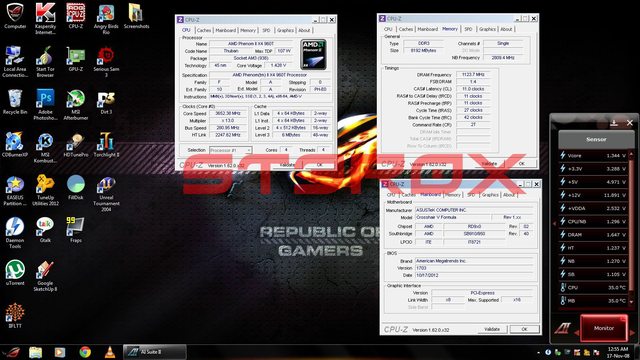Launch Adobe Photoshop desktop shortcut
640x360 pixels.
click(45, 104)
